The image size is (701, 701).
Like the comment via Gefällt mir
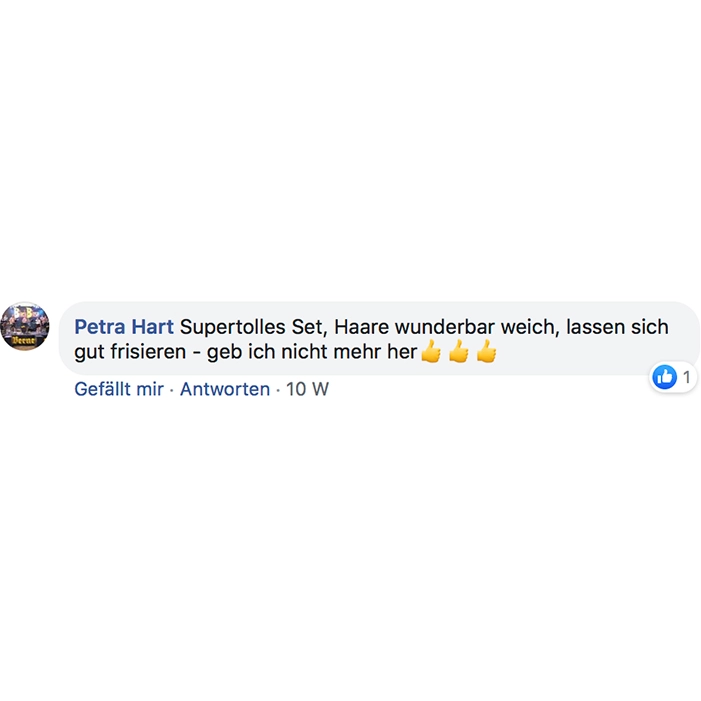[x=119, y=389]
